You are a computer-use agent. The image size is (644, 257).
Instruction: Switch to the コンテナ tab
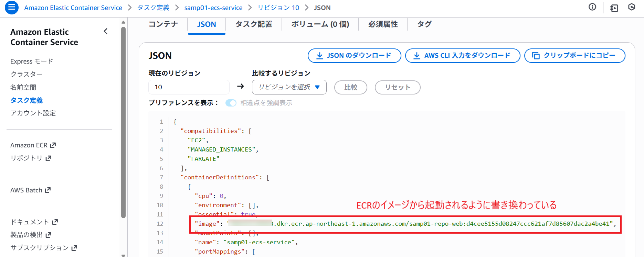(x=163, y=24)
